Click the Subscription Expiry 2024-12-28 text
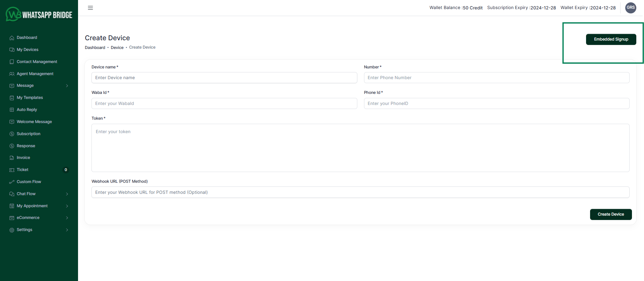Viewport: 644px width, 281px height. [x=521, y=8]
